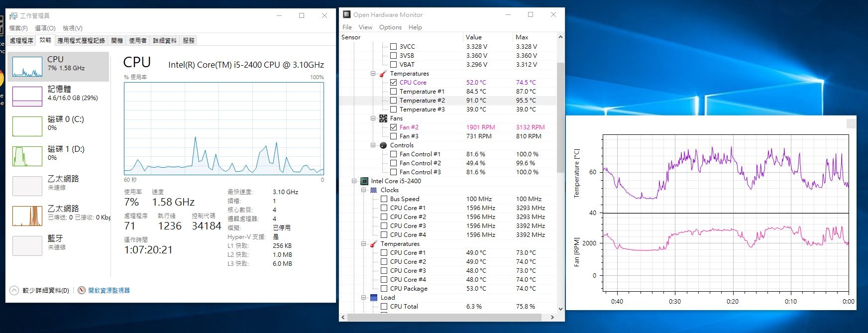Open the File menu in Open Hardware Monitor
Image resolution: width=868 pixels, height=333 pixels.
(x=347, y=27)
